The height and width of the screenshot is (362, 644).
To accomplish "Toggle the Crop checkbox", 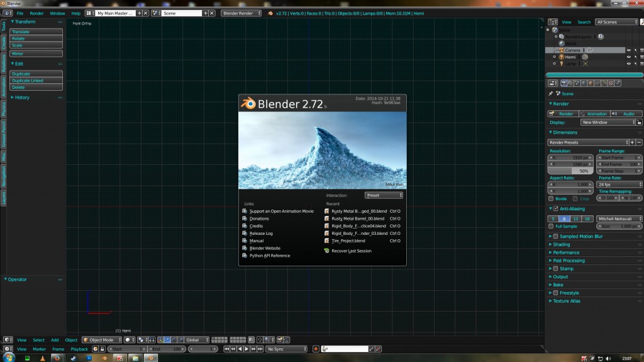I will click(x=575, y=199).
